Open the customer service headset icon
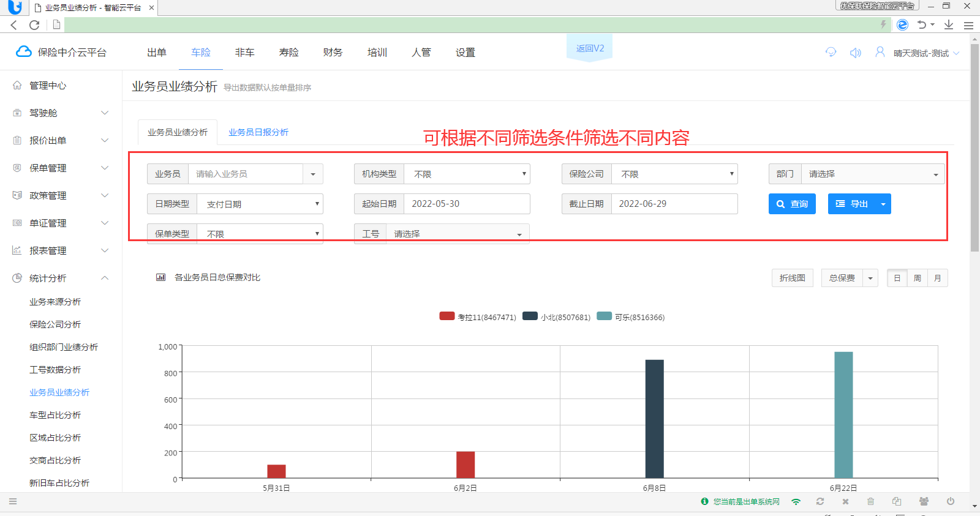 pyautogui.click(x=831, y=52)
